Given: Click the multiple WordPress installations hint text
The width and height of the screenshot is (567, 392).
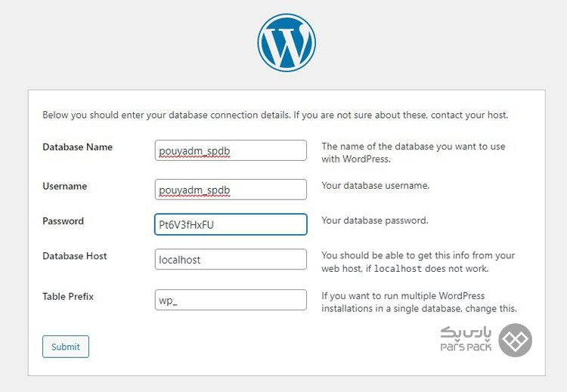Looking at the screenshot, I should pos(419,302).
